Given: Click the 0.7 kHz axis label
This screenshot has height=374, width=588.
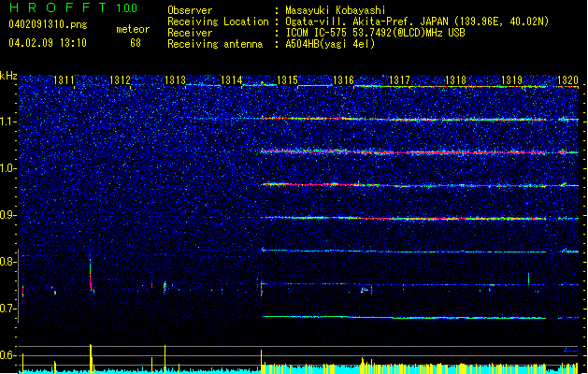Looking at the screenshot, I should click(7, 309).
